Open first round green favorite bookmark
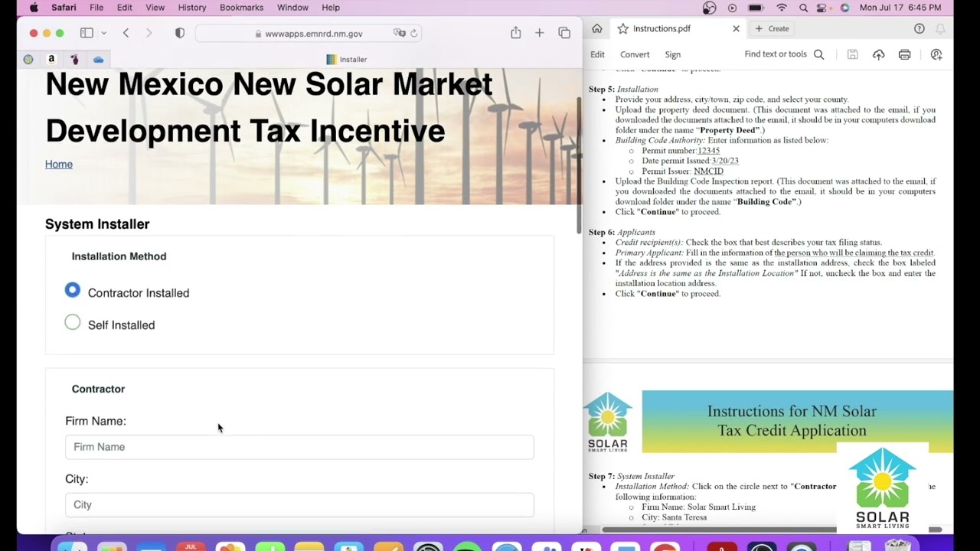980x551 pixels. coord(28,59)
